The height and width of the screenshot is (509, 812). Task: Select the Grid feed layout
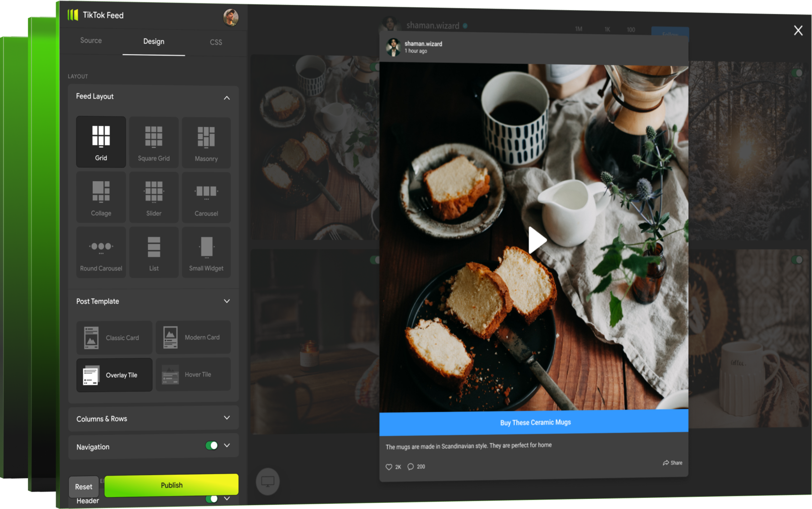pyautogui.click(x=101, y=142)
